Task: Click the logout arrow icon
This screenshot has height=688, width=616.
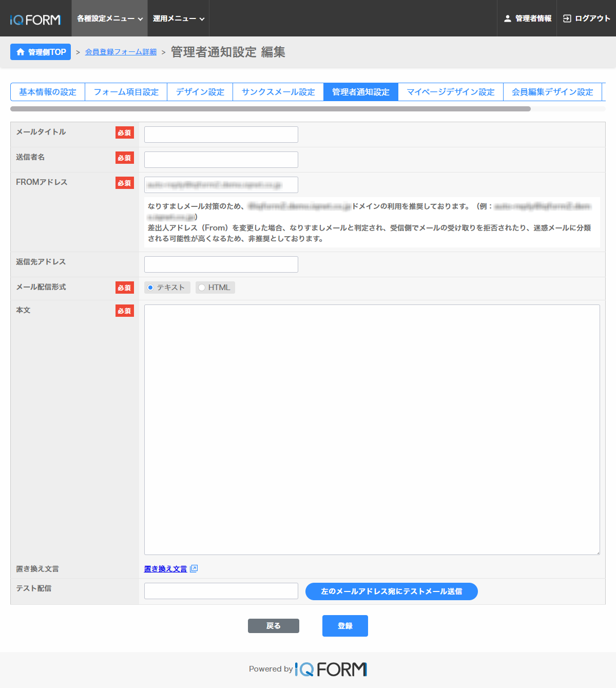Action: 567,18
